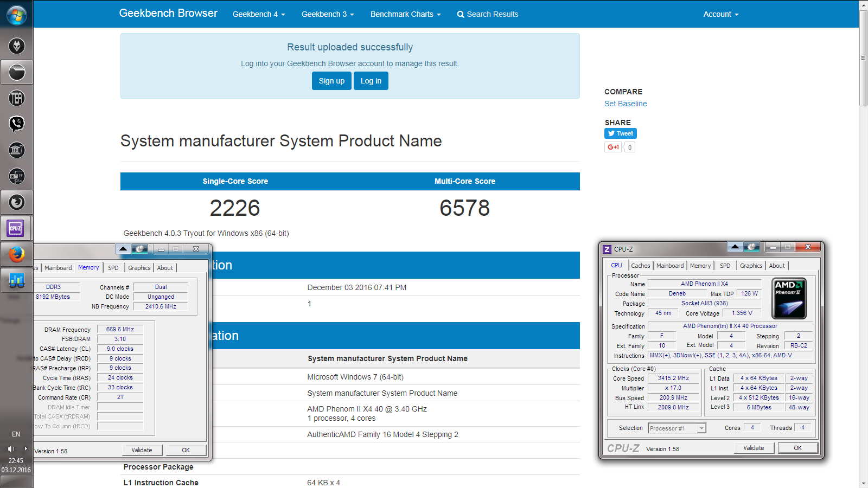Open the Geekbench bar-chart taskbar icon
The image size is (868, 488).
click(17, 280)
